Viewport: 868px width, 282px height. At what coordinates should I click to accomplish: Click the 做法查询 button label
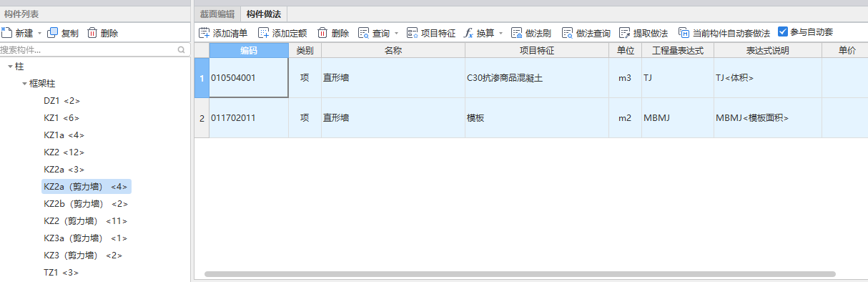[x=593, y=33]
